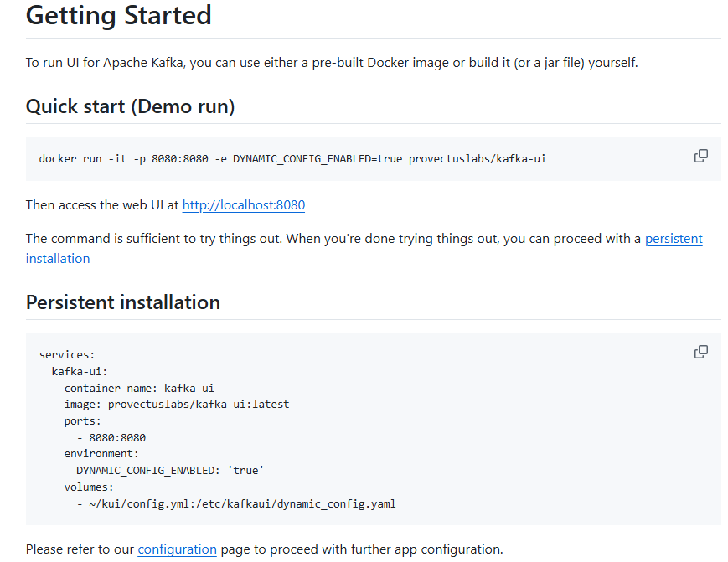Click the DYNAMIC_CONFIG_ENABLED: 'true' line
Image resolution: width=728 pixels, height=562 pixels.
170,471
